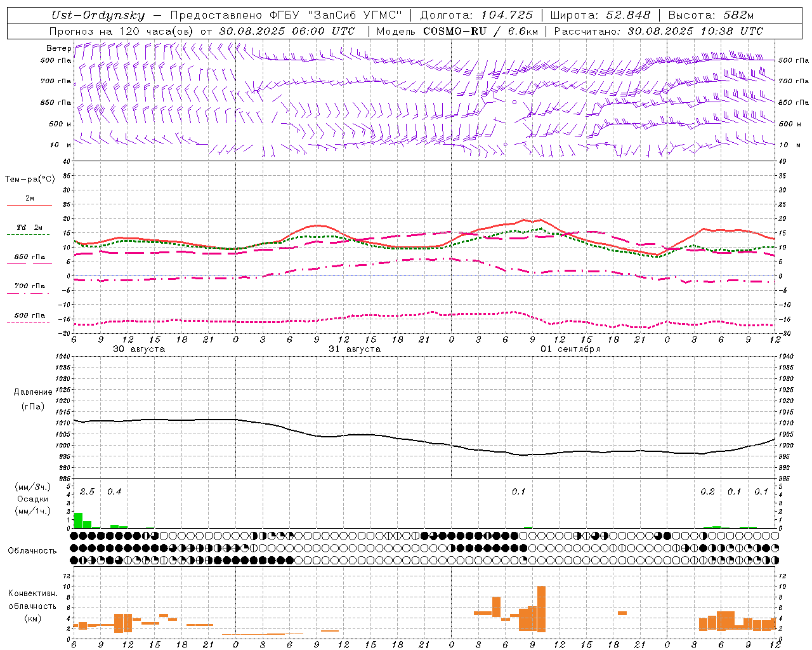
Task: Select the "Тем-ра(°C)" temperature panel label
Action: [30, 180]
